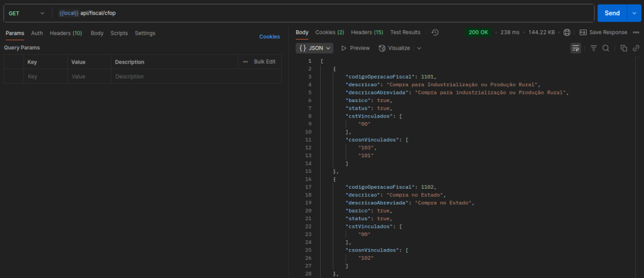Screen dimensions: 644x278
Task: Open the filter response icon
Action: click(x=594, y=48)
